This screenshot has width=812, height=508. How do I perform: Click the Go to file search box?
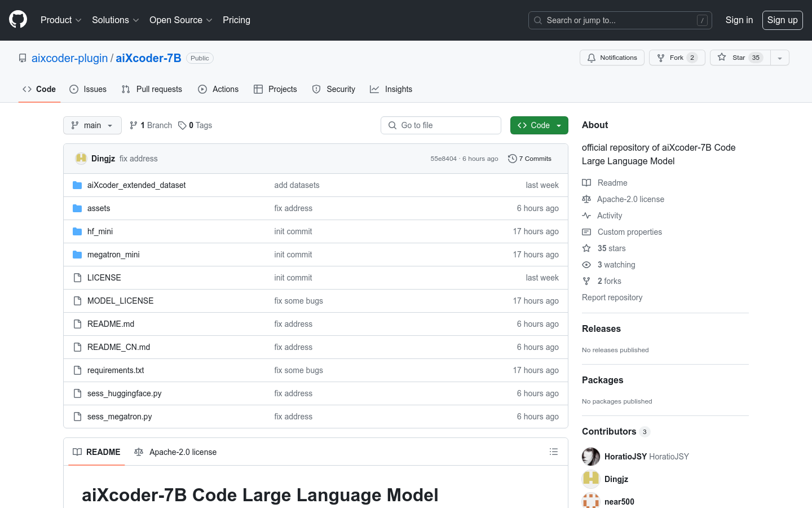[440, 125]
